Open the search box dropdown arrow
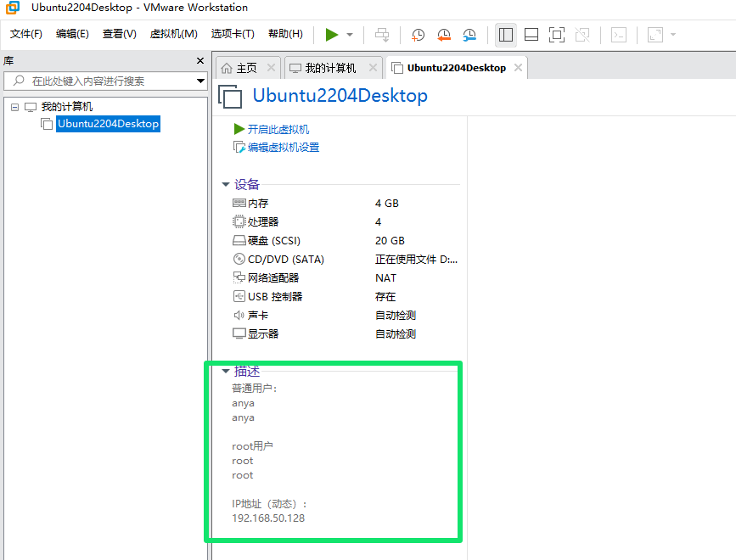The height and width of the screenshot is (560, 736). 200,81
